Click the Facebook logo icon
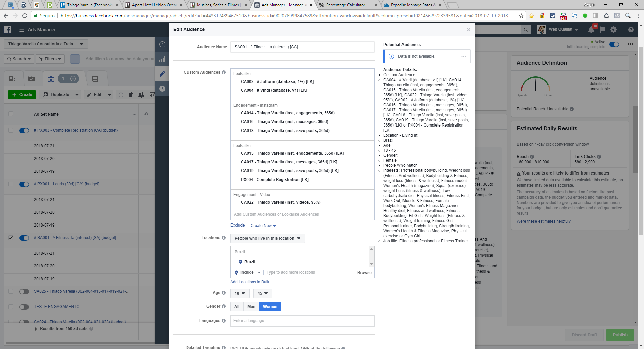The width and height of the screenshot is (644, 349). [7, 30]
